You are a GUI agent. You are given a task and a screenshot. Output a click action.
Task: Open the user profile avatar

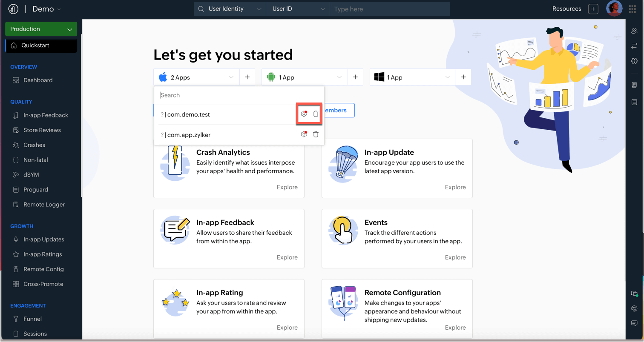614,9
